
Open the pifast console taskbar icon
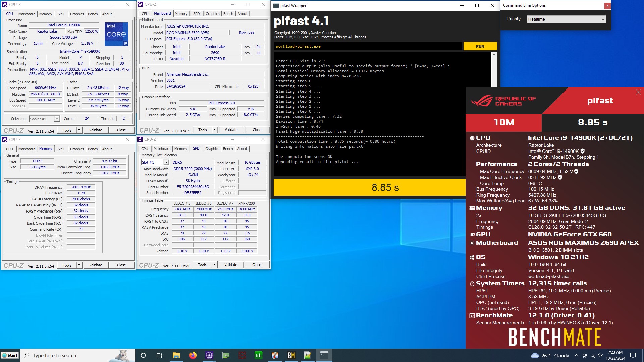[x=324, y=355]
